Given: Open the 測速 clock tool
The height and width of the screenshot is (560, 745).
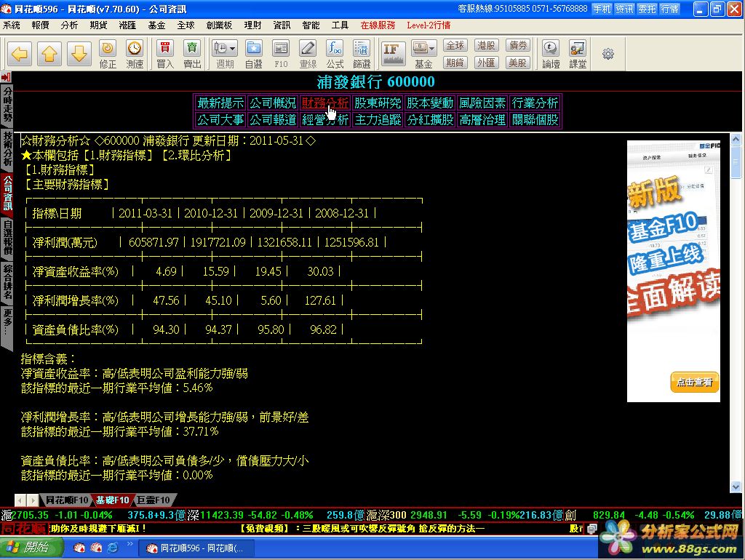Looking at the screenshot, I should 135,54.
